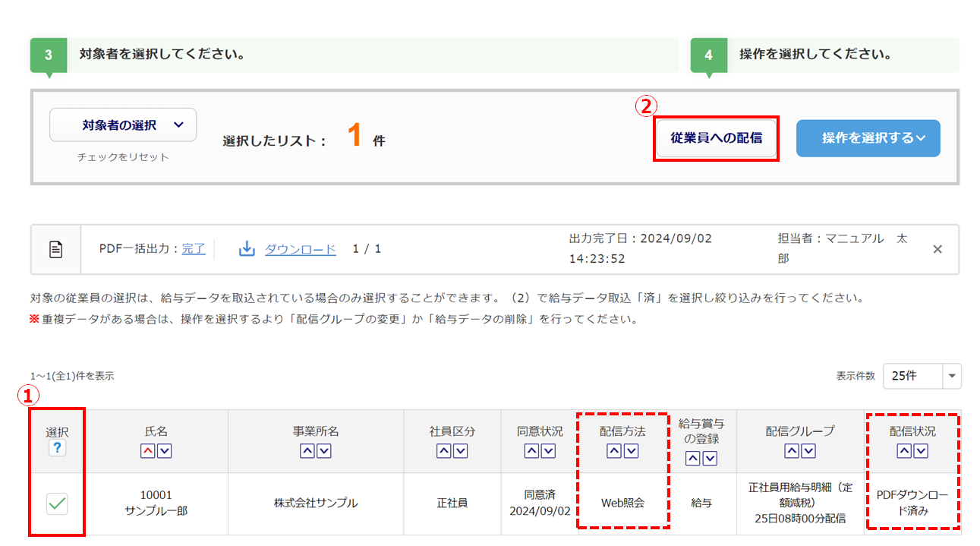Sort 氏名 column descending with down arrow

(x=164, y=451)
